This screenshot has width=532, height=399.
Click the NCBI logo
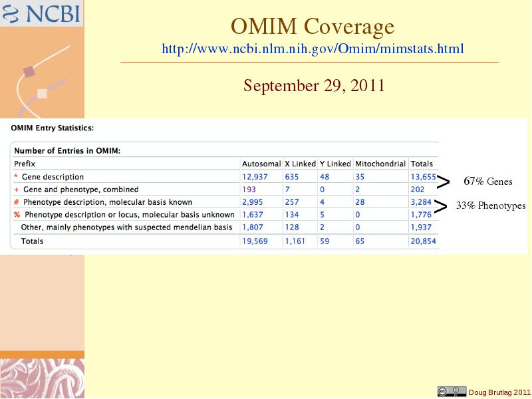pos(41,13)
